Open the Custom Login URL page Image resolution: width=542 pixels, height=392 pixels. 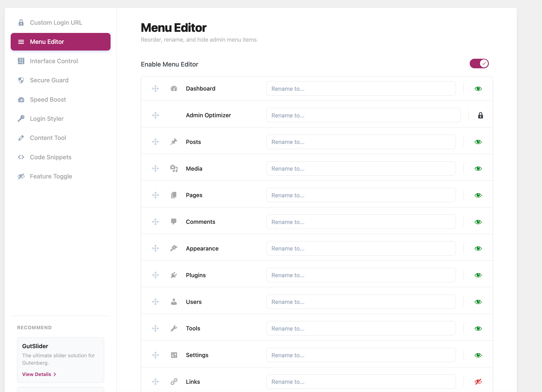(56, 23)
